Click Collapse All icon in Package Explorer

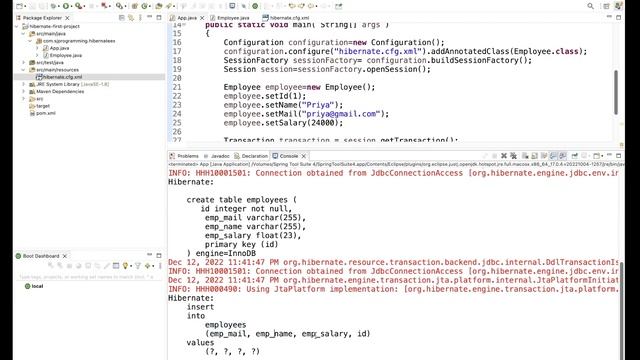(x=122, y=18)
